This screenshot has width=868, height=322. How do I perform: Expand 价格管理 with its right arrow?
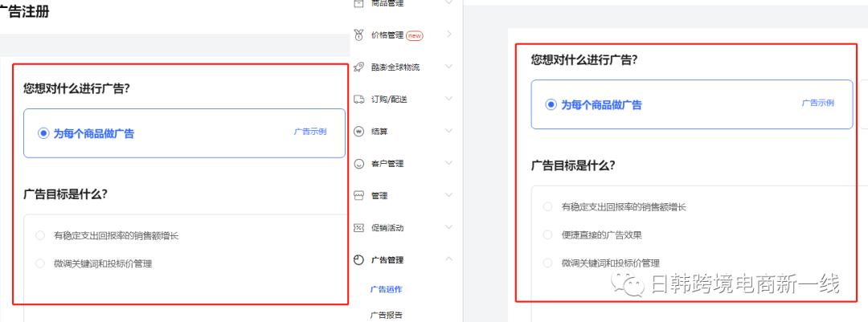[449, 35]
